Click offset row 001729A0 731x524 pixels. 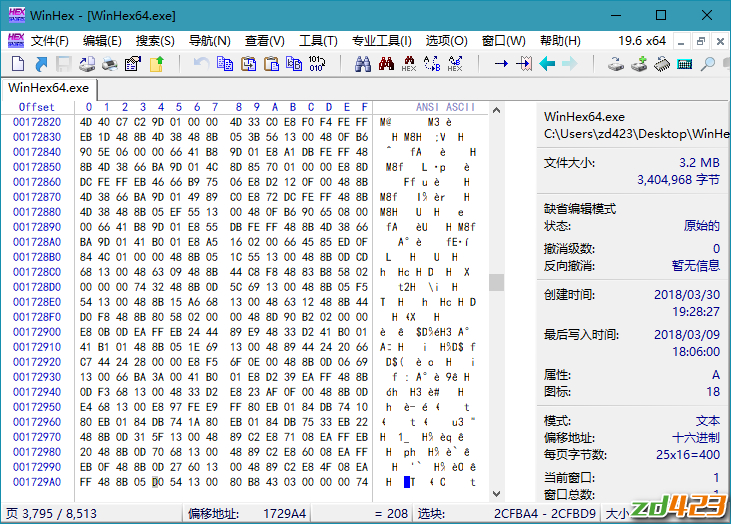[x=37, y=482]
